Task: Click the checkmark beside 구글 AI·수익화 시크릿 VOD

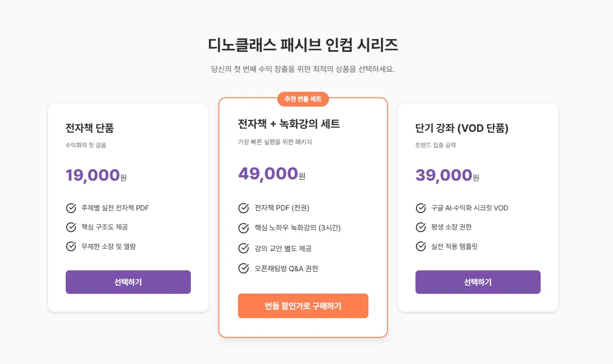Action: pos(420,208)
